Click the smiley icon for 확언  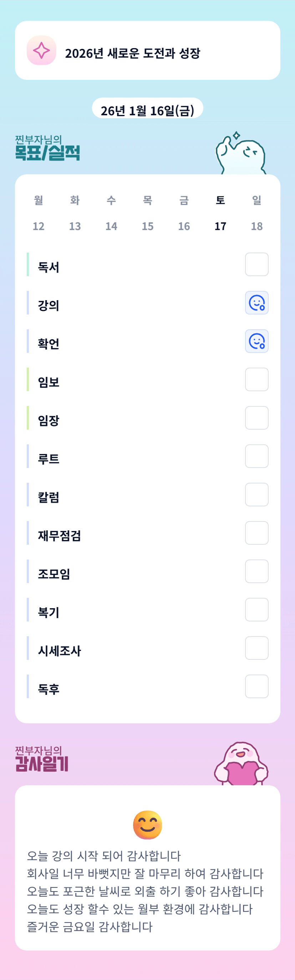tap(256, 341)
